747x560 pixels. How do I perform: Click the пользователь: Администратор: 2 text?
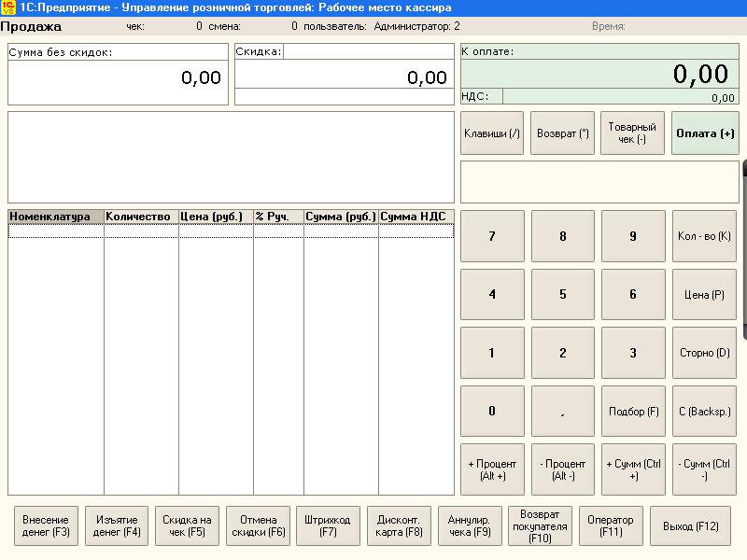pyautogui.click(x=382, y=27)
